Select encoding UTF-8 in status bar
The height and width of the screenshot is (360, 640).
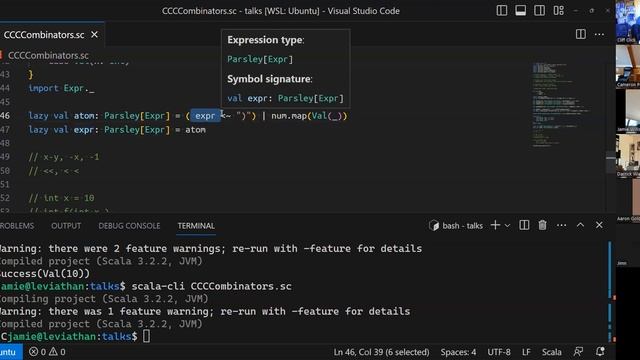tap(499, 352)
